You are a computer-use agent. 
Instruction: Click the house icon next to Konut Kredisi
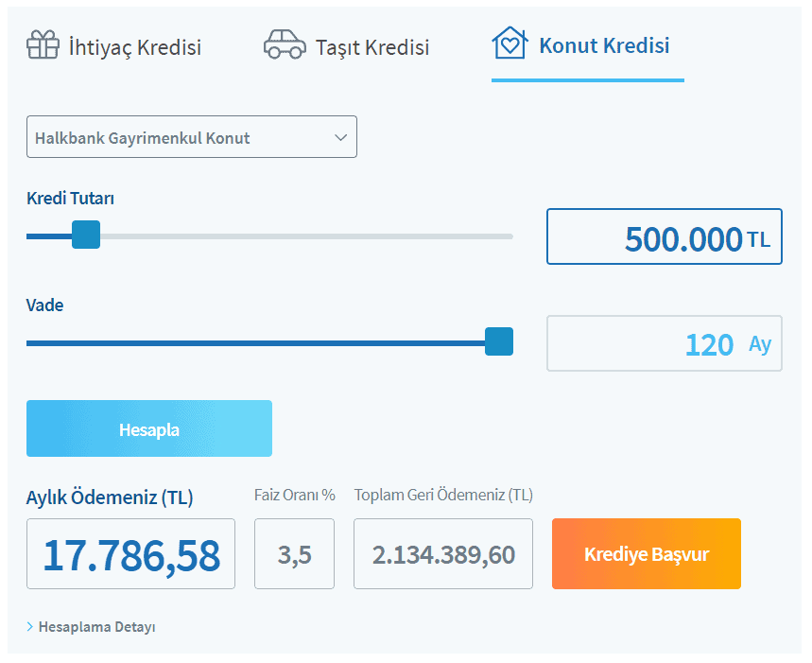tap(510, 44)
